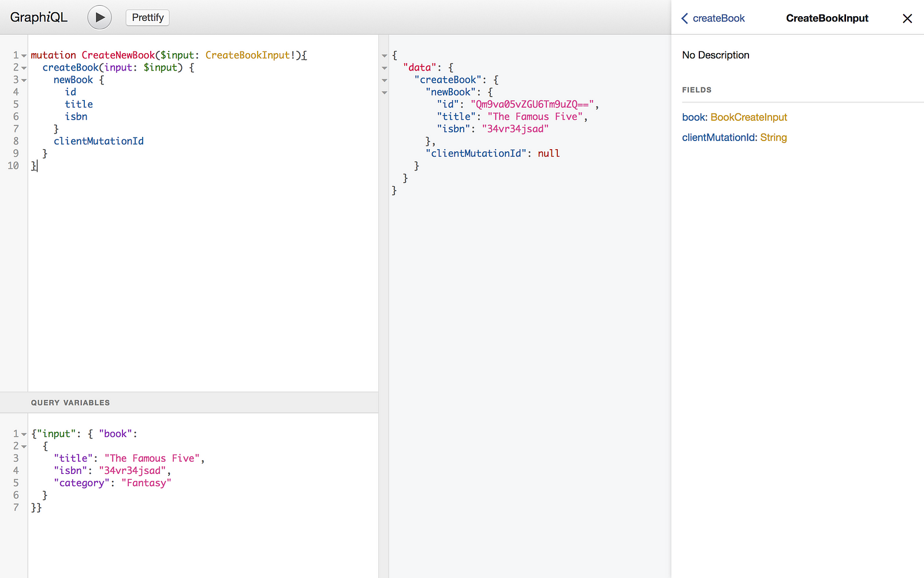This screenshot has height=578, width=924.
Task: Click CreateNewBook operation name
Action: (x=118, y=55)
